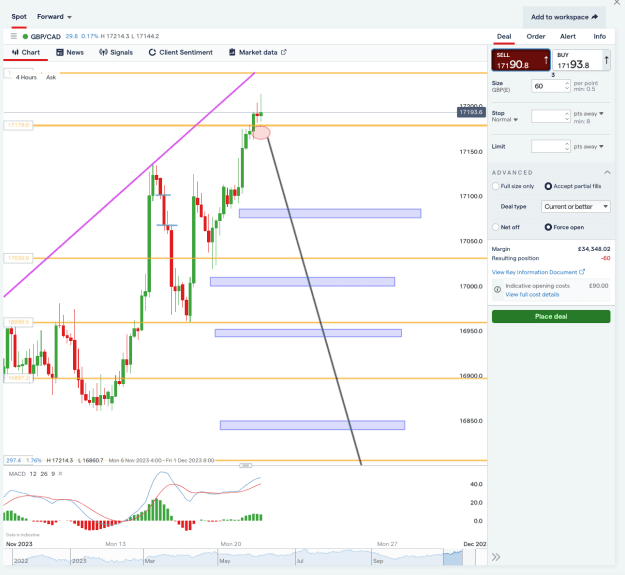Click Stop stepper arrows
Screen dimensions: 625x575
coord(567,116)
